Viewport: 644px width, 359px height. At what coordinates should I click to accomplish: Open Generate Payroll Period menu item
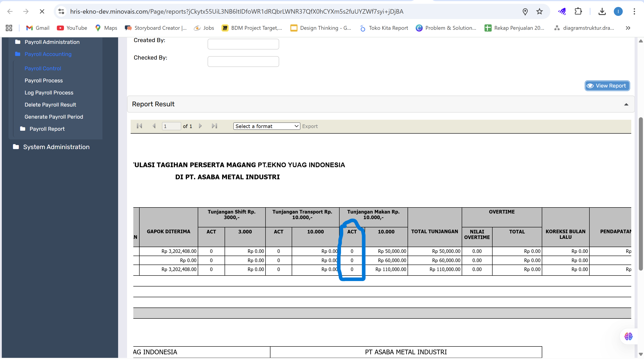click(x=53, y=117)
